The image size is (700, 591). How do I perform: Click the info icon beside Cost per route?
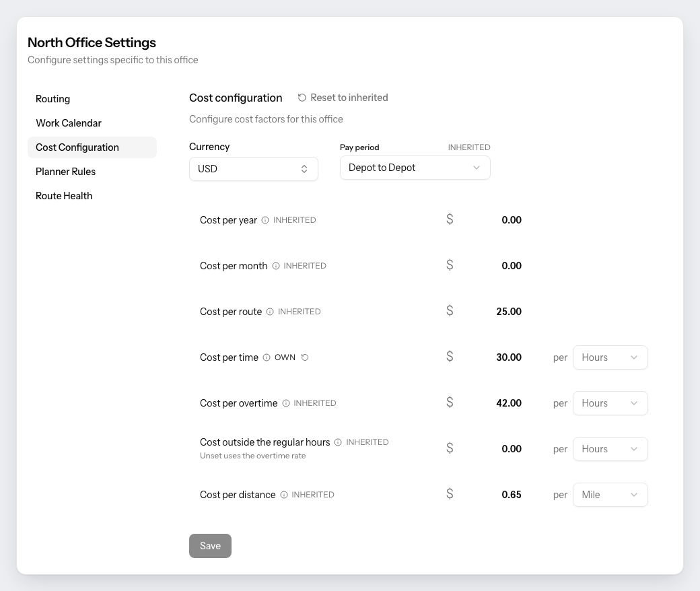pos(270,312)
